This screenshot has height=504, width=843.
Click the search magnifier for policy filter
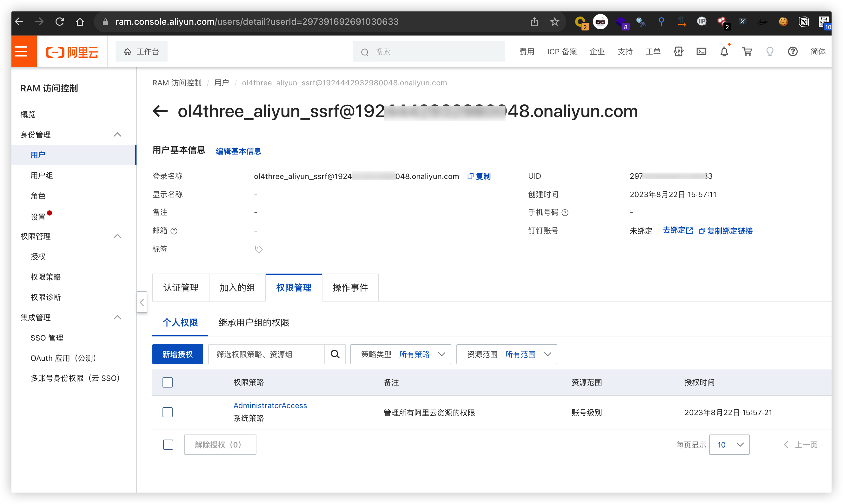(335, 354)
